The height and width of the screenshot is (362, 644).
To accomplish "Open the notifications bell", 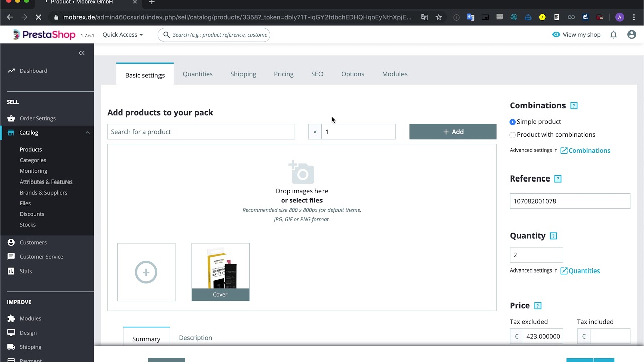I will (613, 35).
